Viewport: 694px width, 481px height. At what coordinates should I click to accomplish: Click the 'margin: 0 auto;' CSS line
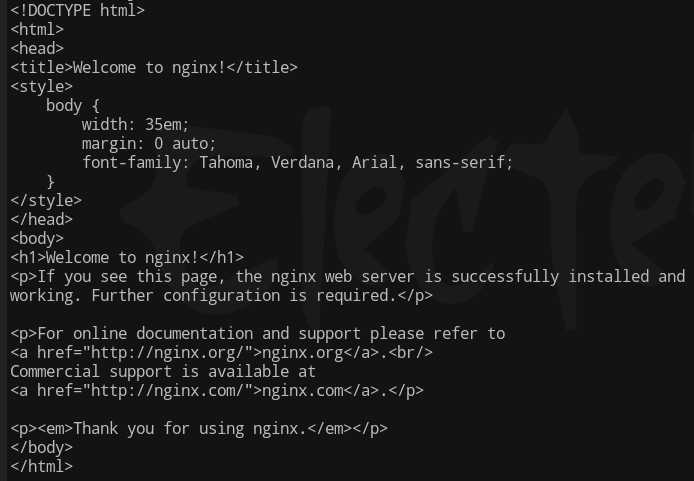click(x=149, y=144)
